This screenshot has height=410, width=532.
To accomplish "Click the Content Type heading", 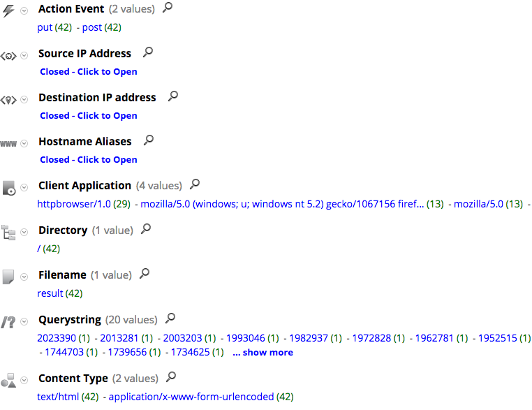I will [x=73, y=379].
